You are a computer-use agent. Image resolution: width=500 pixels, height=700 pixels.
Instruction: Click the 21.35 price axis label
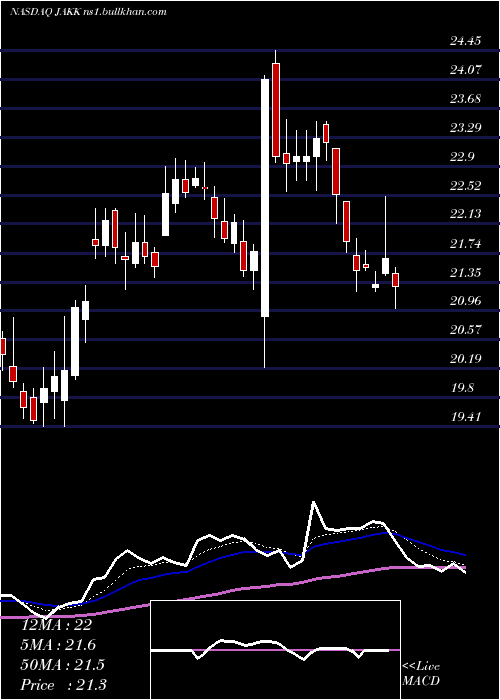click(x=466, y=272)
